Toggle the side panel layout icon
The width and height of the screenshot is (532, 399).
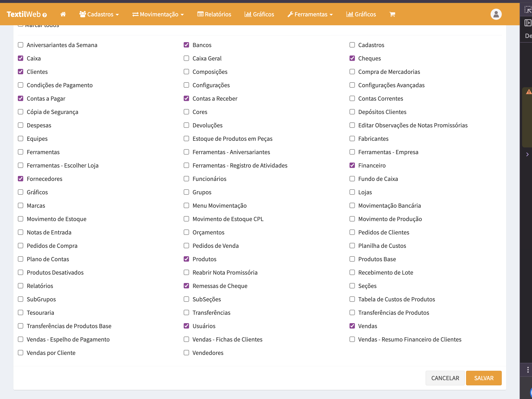[528, 23]
